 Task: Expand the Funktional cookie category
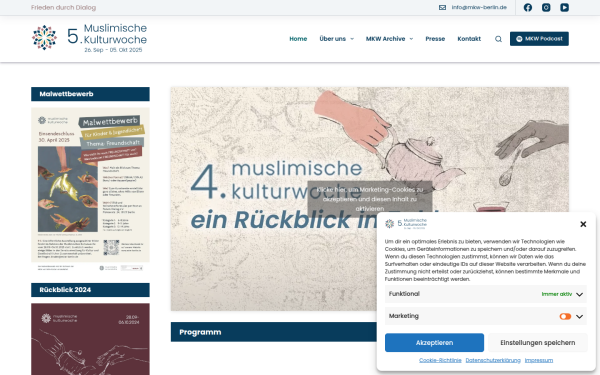point(579,294)
